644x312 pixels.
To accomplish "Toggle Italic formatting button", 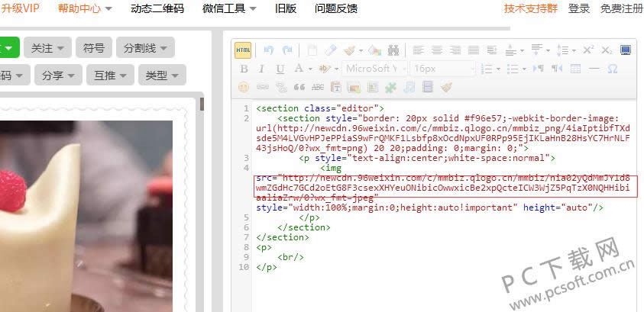I will 262,69.
